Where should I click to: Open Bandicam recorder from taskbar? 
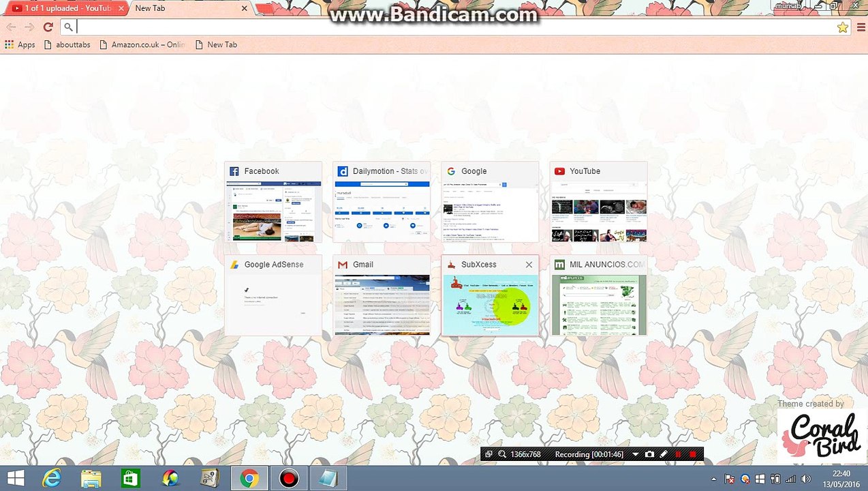click(289, 479)
